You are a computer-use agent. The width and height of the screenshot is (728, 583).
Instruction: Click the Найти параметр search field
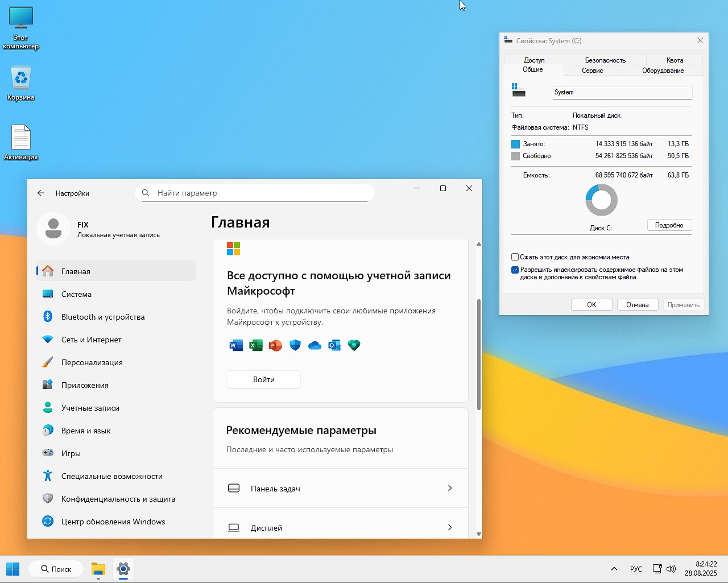pyautogui.click(x=255, y=193)
